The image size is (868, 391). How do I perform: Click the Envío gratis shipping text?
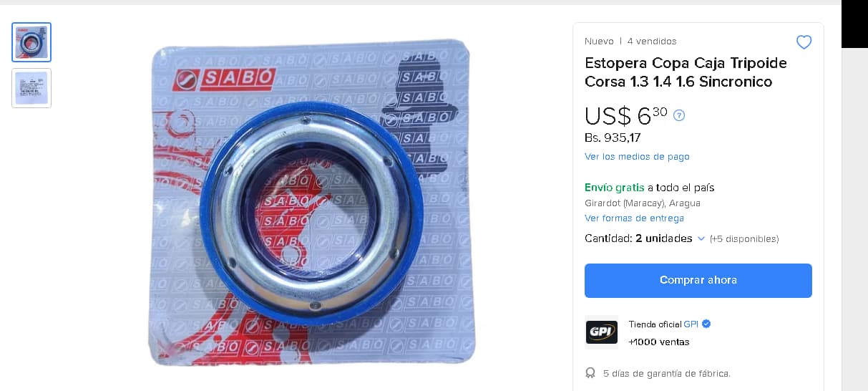615,187
